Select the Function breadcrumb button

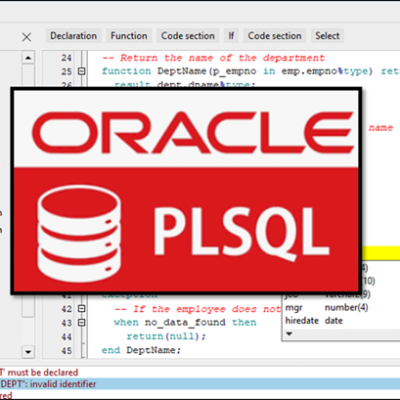(x=129, y=36)
